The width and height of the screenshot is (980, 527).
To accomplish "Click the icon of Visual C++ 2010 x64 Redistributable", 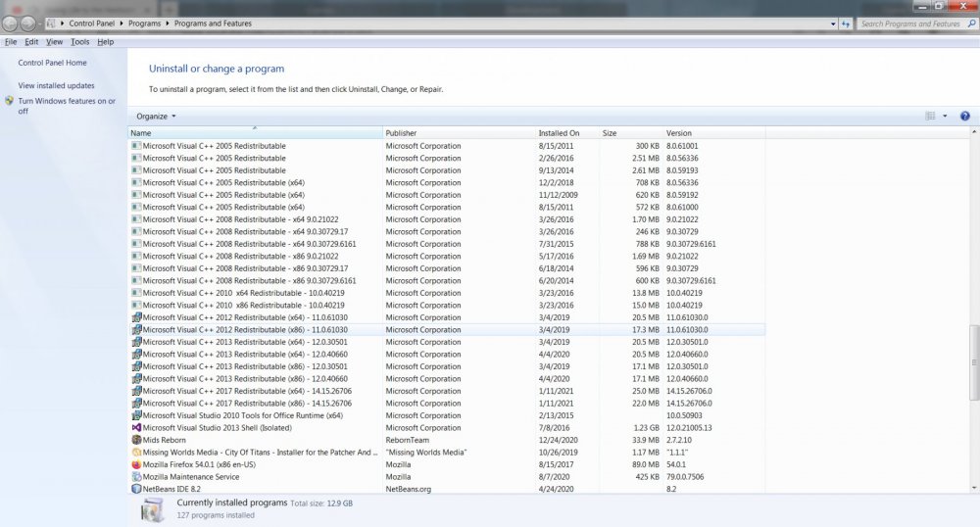I will (x=136, y=293).
